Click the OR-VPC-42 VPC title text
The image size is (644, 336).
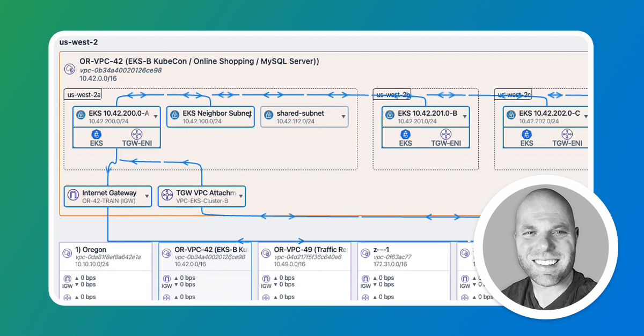pos(199,61)
